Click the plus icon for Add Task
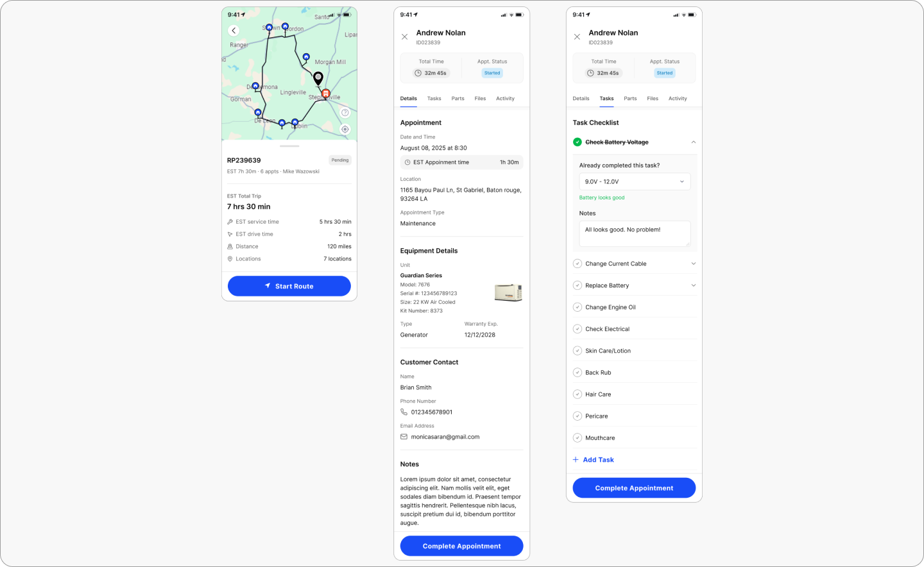This screenshot has width=924, height=567. 576,460
